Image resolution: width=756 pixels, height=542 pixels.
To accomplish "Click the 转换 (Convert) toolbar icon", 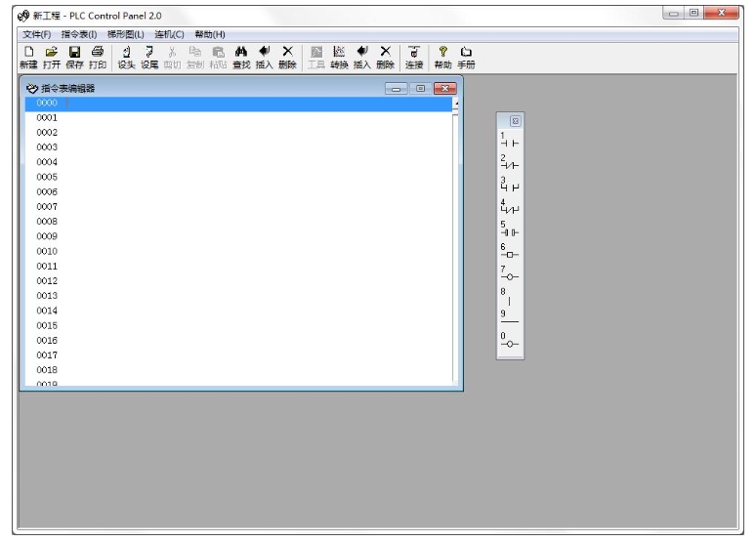I will point(337,57).
